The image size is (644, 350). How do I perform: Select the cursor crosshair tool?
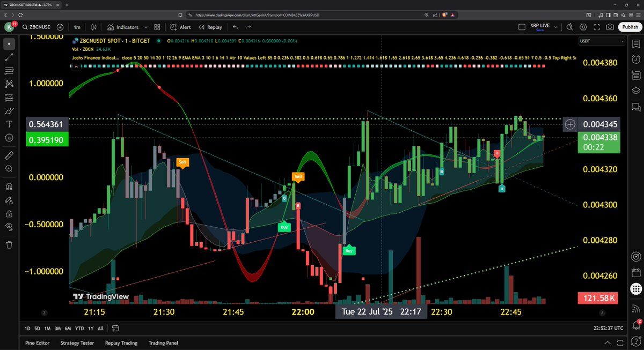coord(9,43)
